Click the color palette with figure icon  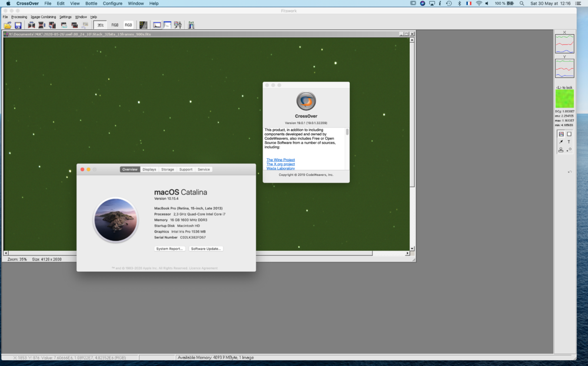(x=178, y=25)
